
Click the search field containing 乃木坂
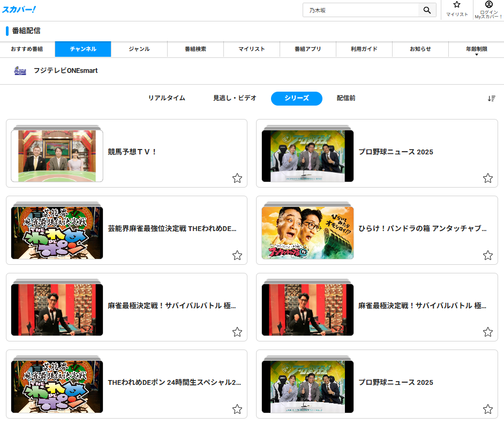[360, 10]
